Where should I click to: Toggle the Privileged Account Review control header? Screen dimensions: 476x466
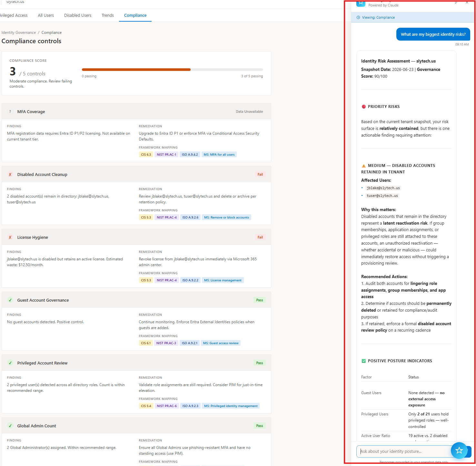[x=136, y=363]
